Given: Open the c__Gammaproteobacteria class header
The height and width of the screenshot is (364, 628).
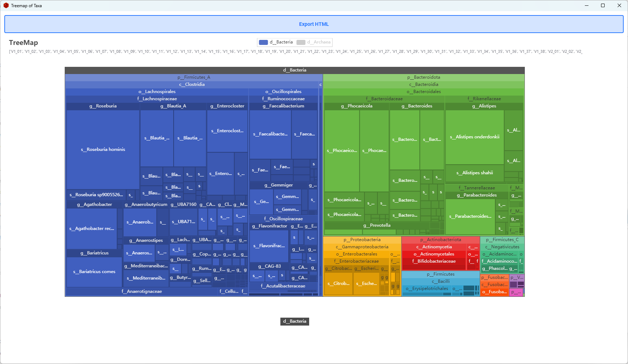Looking at the screenshot, I should tap(362, 247).
